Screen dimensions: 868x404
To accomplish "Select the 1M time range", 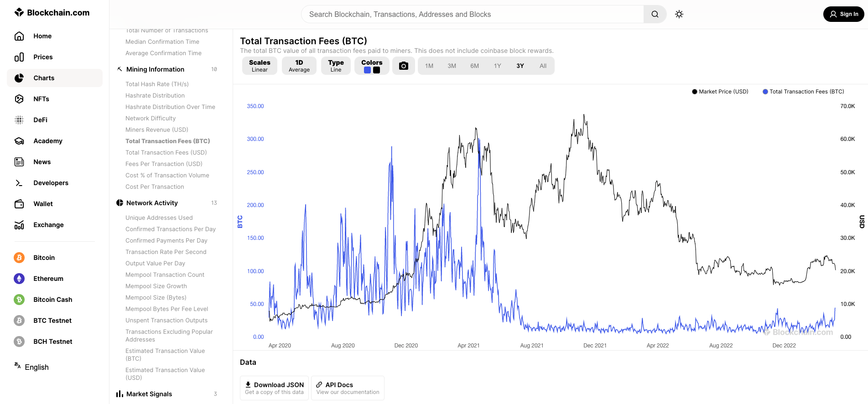I will click(429, 66).
